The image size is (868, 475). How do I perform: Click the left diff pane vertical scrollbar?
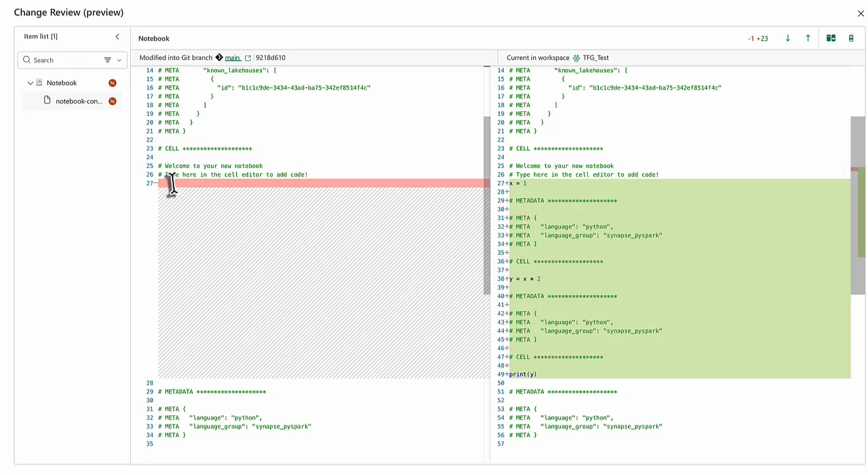[487, 205]
